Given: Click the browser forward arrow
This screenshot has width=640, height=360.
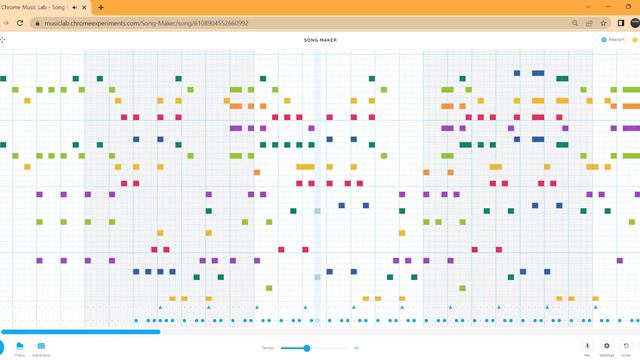Looking at the screenshot, I should click(6, 23).
